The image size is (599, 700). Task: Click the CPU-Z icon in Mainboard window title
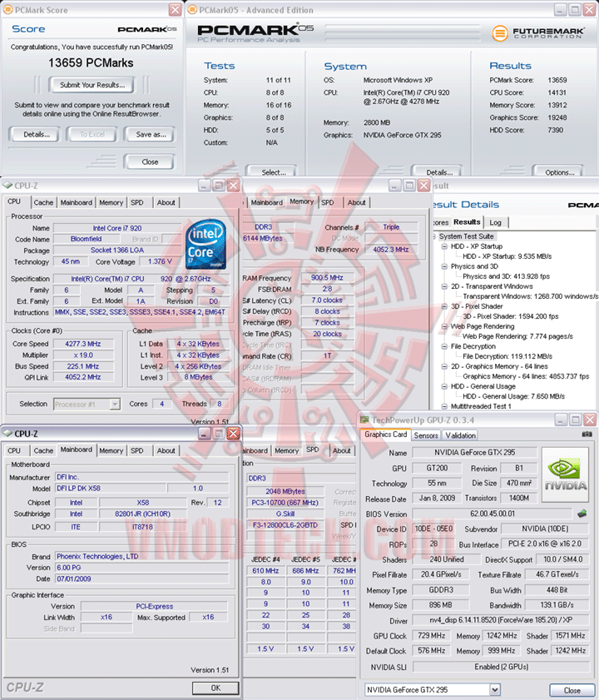pos(7,433)
